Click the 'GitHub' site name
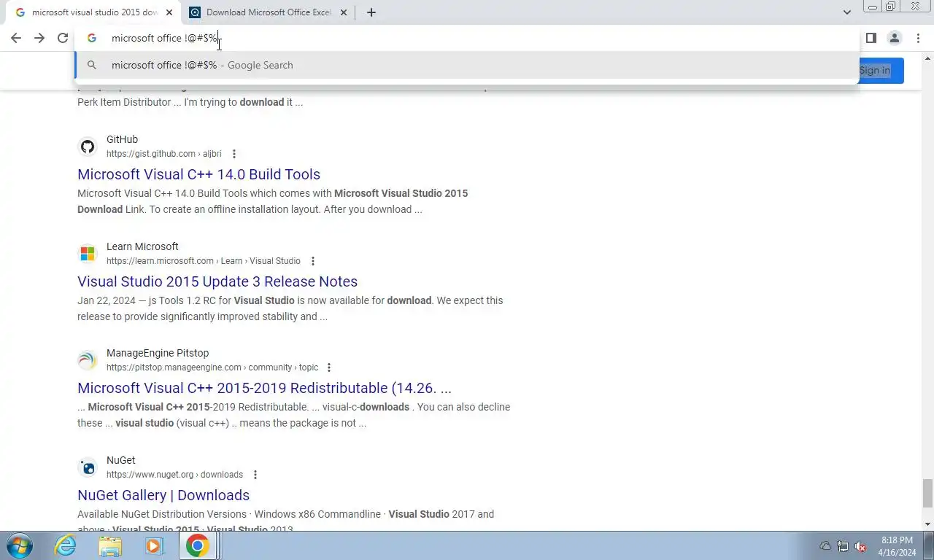The width and height of the screenshot is (934, 560). pyautogui.click(x=122, y=139)
